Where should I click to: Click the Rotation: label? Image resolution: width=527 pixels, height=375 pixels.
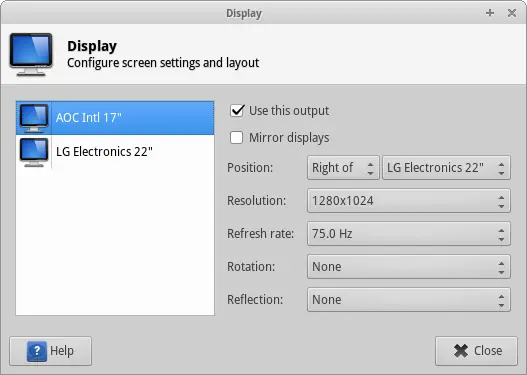(x=251, y=266)
